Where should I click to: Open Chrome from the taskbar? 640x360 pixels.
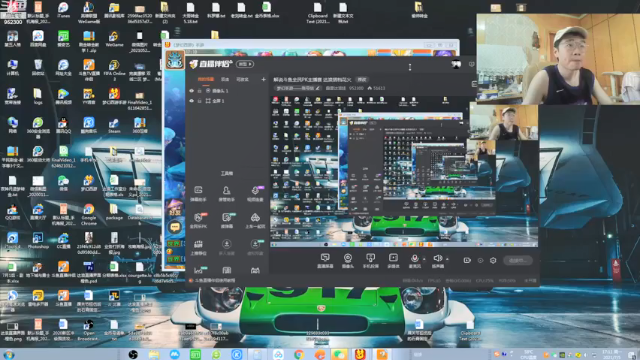pos(299,355)
